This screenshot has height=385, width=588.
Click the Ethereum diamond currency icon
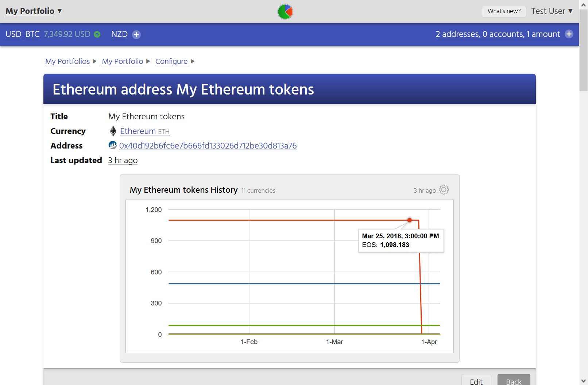tap(113, 131)
